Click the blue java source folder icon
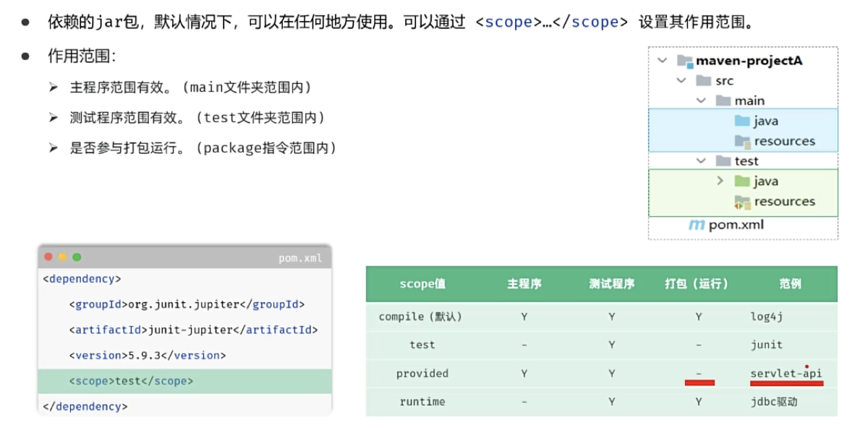This screenshot has height=428, width=868. click(743, 121)
